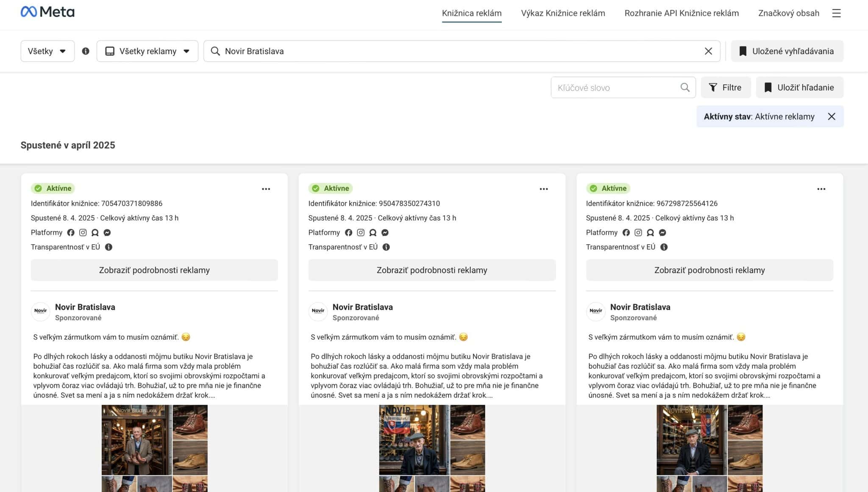Screen dimensions: 868x492
Task: Click the Meta logo
Action: click(x=47, y=12)
